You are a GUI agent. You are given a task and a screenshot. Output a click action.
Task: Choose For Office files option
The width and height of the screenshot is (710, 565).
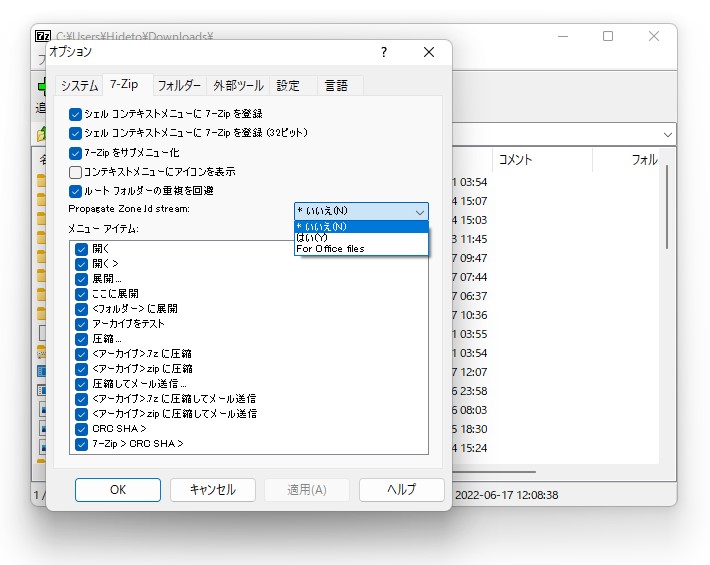click(361, 249)
